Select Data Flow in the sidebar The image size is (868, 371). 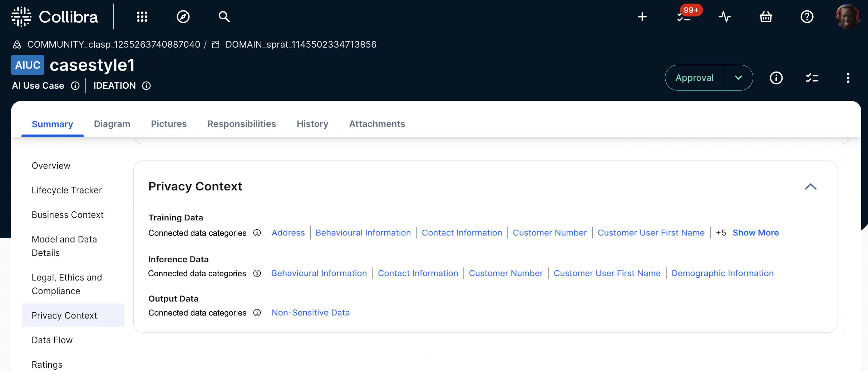[x=52, y=340]
